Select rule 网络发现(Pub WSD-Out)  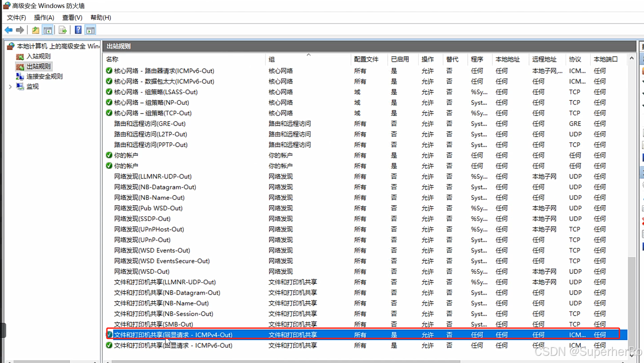tap(148, 208)
